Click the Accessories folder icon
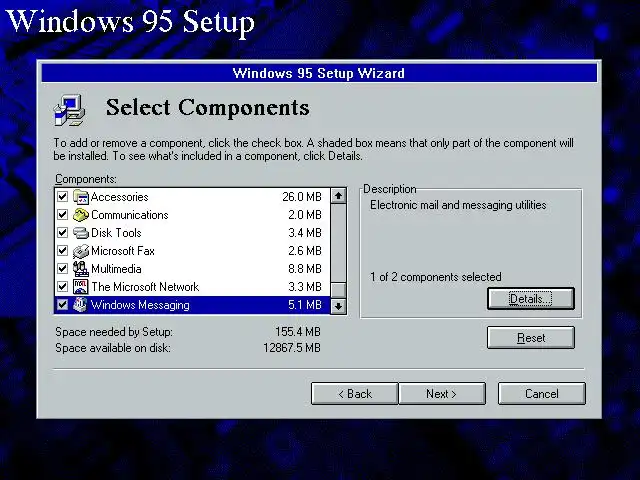 81,197
